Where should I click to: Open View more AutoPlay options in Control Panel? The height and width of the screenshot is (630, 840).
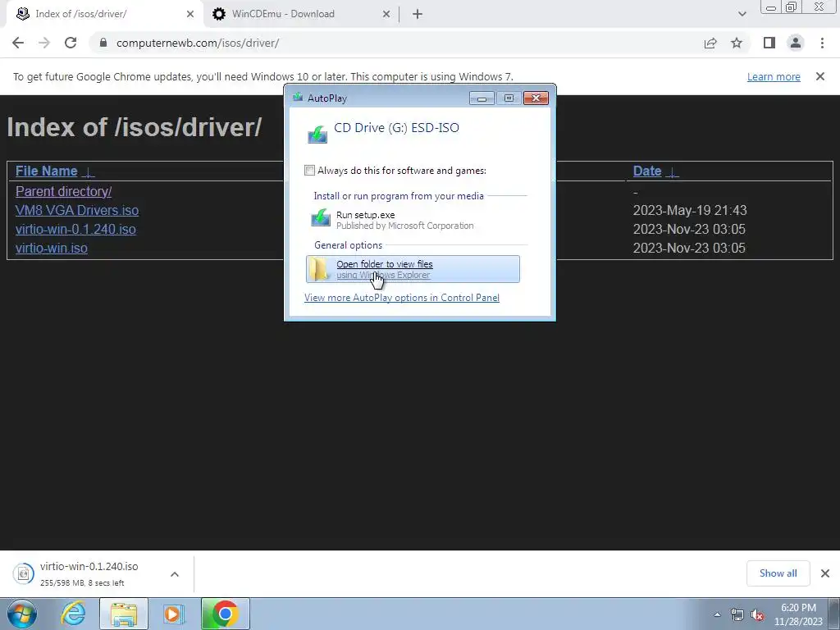coord(402,297)
